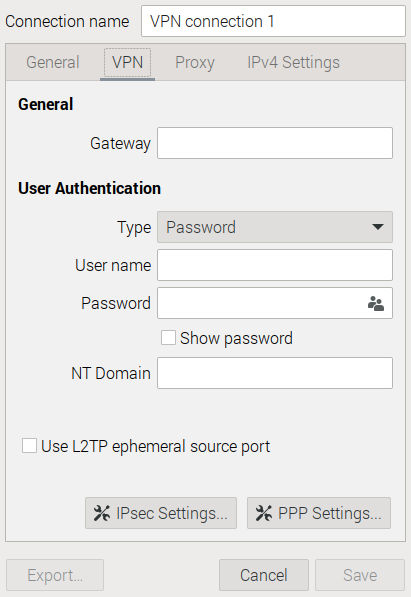
Task: Click the password storage icon in Password field
Action: pyautogui.click(x=376, y=303)
